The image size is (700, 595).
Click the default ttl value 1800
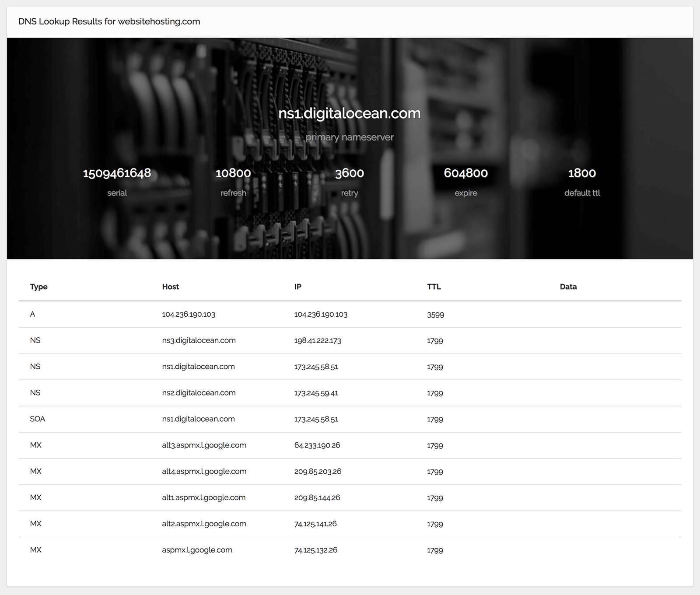click(x=582, y=173)
